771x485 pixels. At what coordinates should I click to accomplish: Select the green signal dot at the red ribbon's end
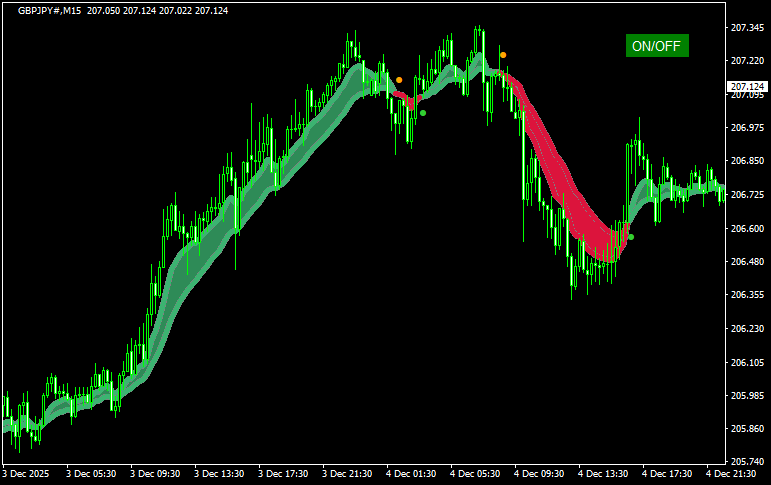point(630,237)
